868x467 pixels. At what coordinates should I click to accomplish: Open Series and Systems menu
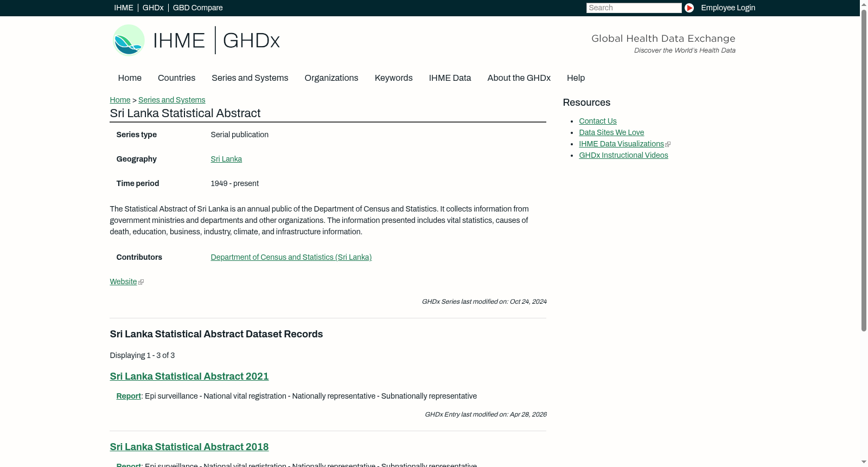coord(250,78)
